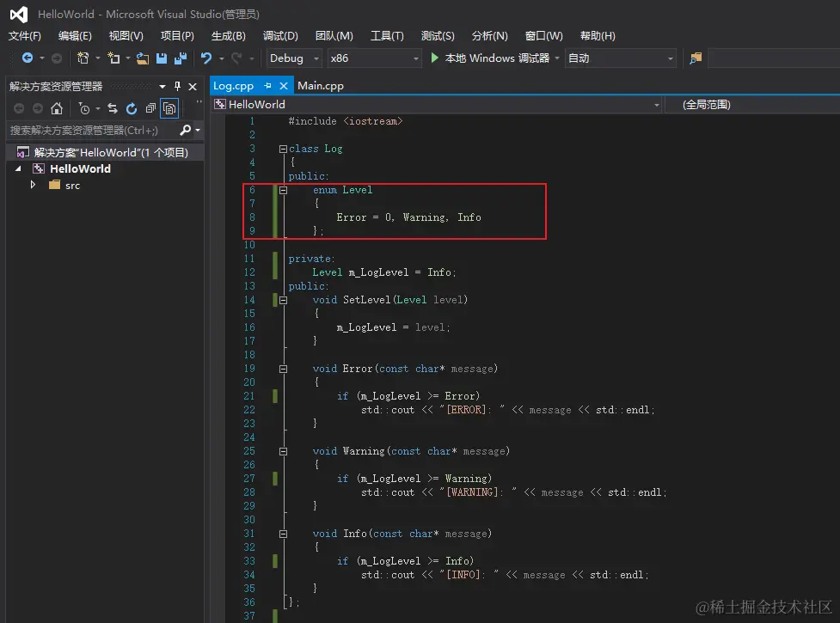The width and height of the screenshot is (840, 623).
Task: Select the Log.cpp tab
Action: pyautogui.click(x=233, y=86)
